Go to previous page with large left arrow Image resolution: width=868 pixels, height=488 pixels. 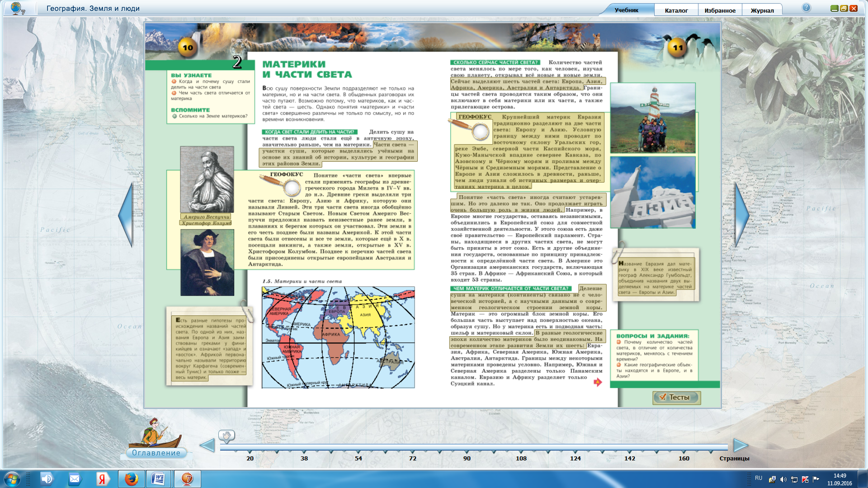(x=126, y=215)
